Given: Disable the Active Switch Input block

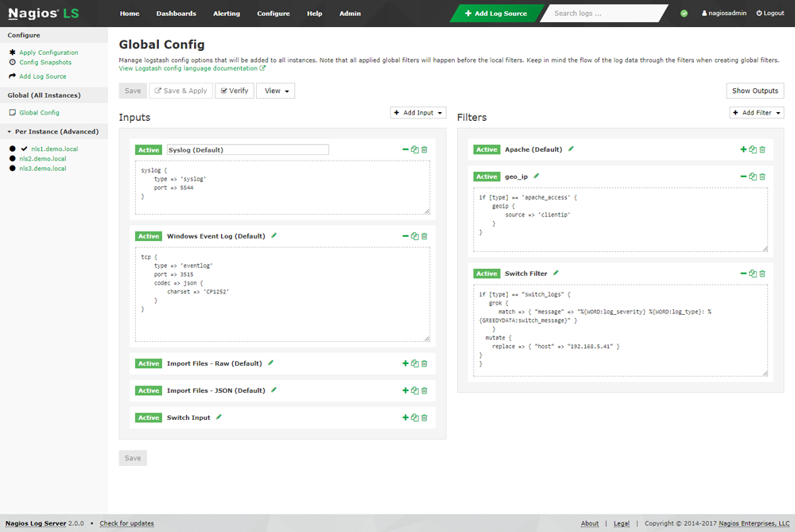Looking at the screenshot, I should coord(149,417).
